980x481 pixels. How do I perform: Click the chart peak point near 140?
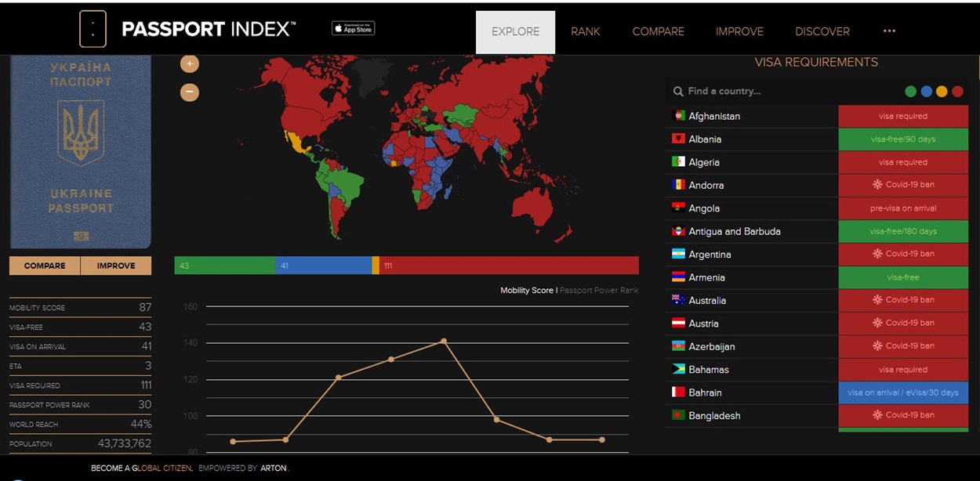coord(444,341)
